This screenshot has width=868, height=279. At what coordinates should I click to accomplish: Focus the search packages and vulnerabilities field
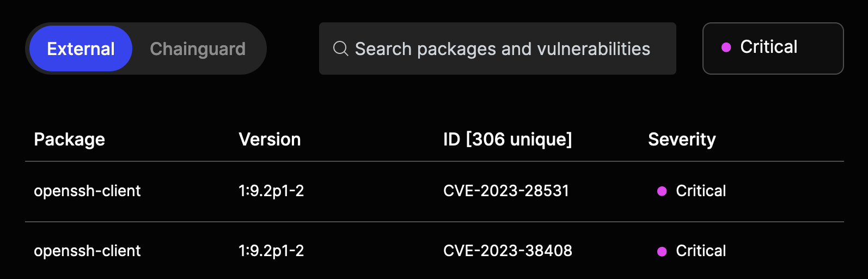tap(502, 48)
